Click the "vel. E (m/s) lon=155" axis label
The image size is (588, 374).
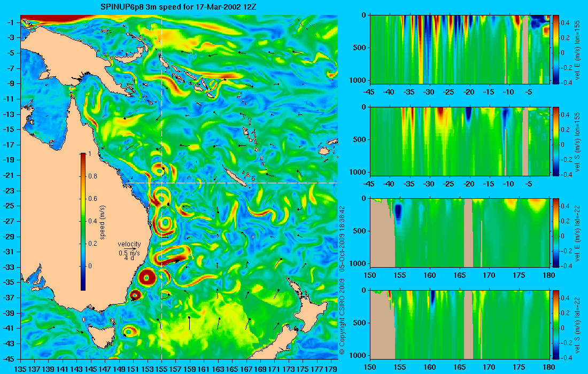[577, 50]
